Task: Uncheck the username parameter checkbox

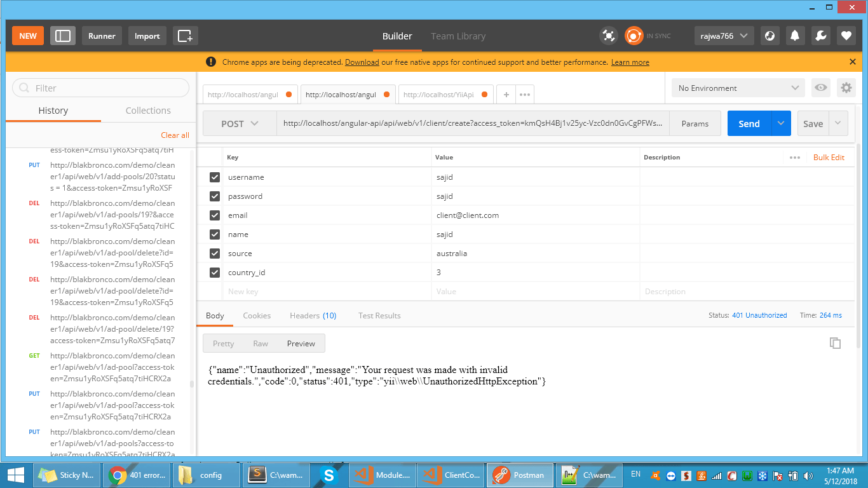Action: pyautogui.click(x=215, y=177)
